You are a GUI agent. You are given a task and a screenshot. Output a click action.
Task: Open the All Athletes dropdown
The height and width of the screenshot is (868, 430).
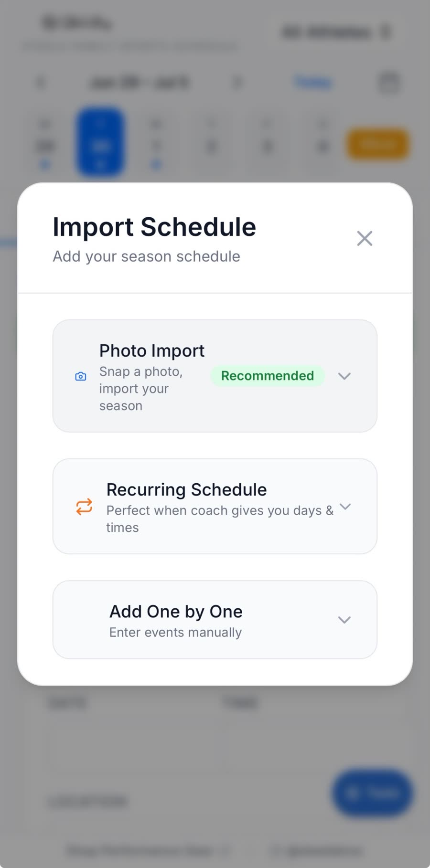(x=337, y=32)
